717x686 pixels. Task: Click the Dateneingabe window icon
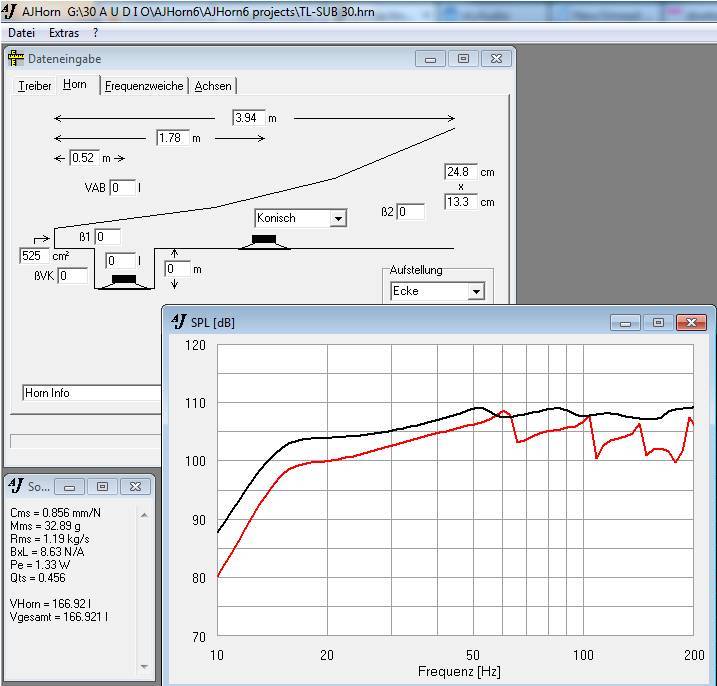point(16,59)
